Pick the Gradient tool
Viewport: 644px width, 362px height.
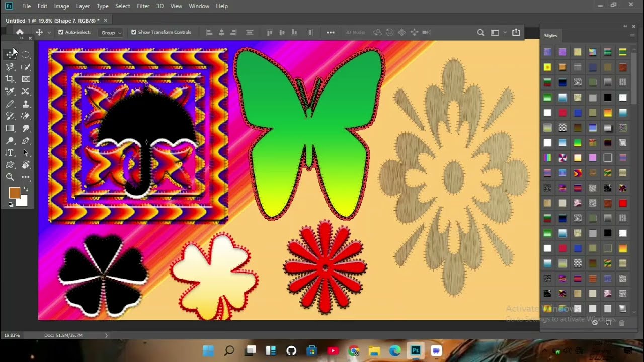[x=10, y=128]
